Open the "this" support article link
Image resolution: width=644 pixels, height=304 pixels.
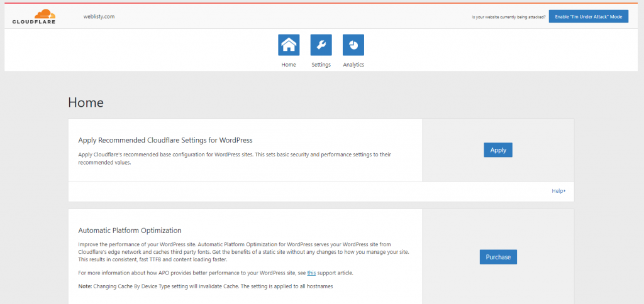(311, 273)
